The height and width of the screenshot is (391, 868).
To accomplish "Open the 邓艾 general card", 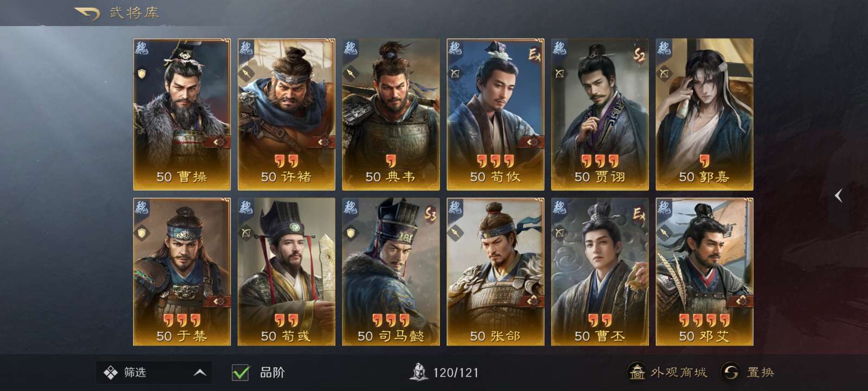I will pyautogui.click(x=705, y=272).
